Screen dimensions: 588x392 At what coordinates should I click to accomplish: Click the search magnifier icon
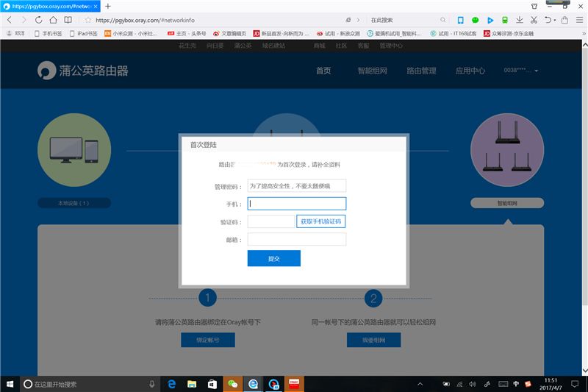pyautogui.click(x=443, y=20)
